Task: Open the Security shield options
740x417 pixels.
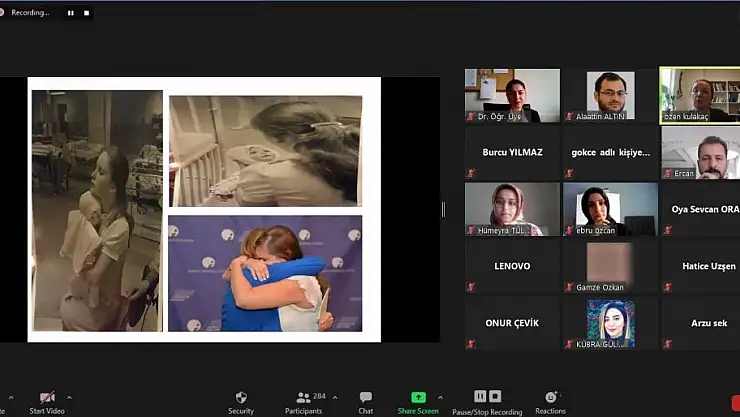Action: point(240,398)
